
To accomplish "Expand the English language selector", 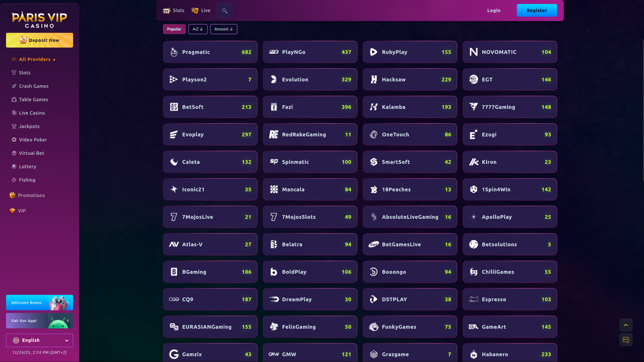I will click(39, 340).
